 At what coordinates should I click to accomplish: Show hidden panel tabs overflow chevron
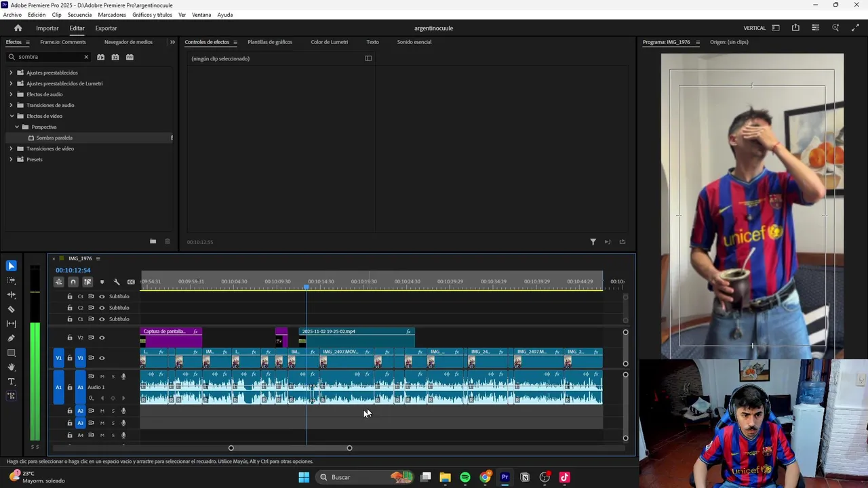(x=172, y=42)
